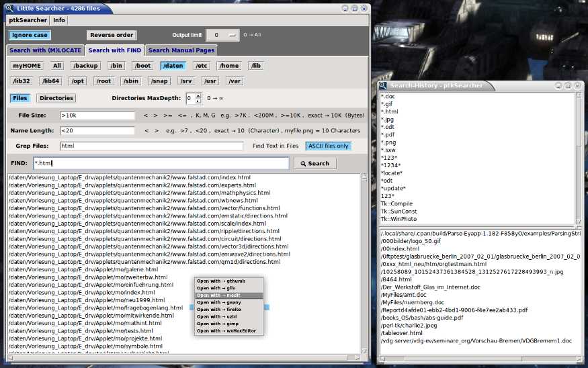Choose Open with uzbl
Screen dimensions: 588x368
pyautogui.click(x=228, y=317)
